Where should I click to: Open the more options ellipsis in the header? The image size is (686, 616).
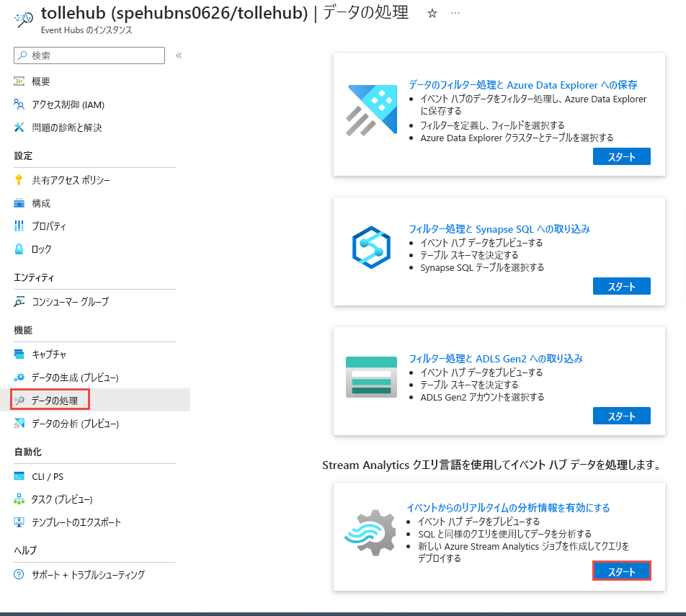tap(455, 13)
